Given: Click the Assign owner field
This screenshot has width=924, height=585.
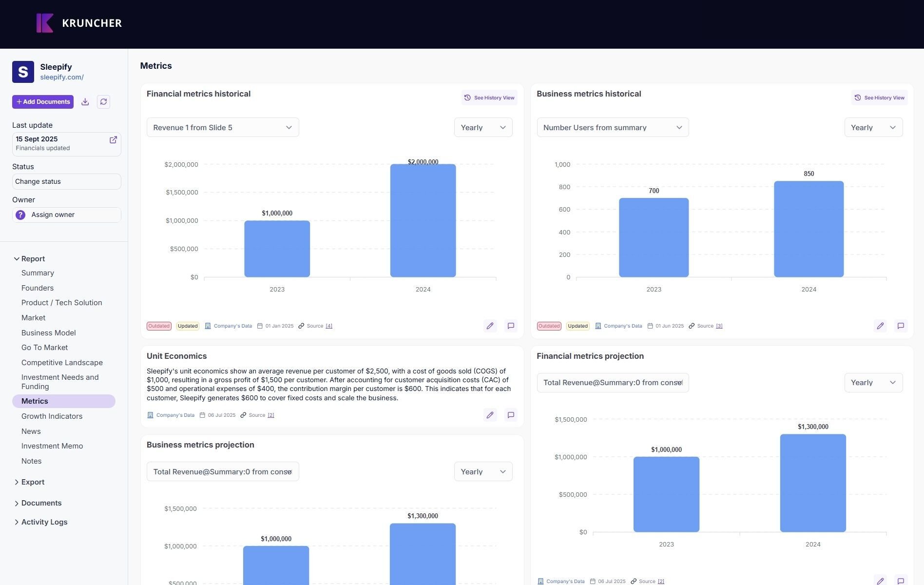Looking at the screenshot, I should pyautogui.click(x=67, y=215).
